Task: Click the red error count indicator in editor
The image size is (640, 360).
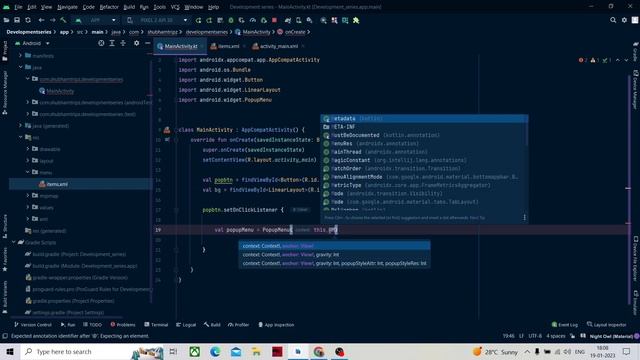Action: (582, 60)
